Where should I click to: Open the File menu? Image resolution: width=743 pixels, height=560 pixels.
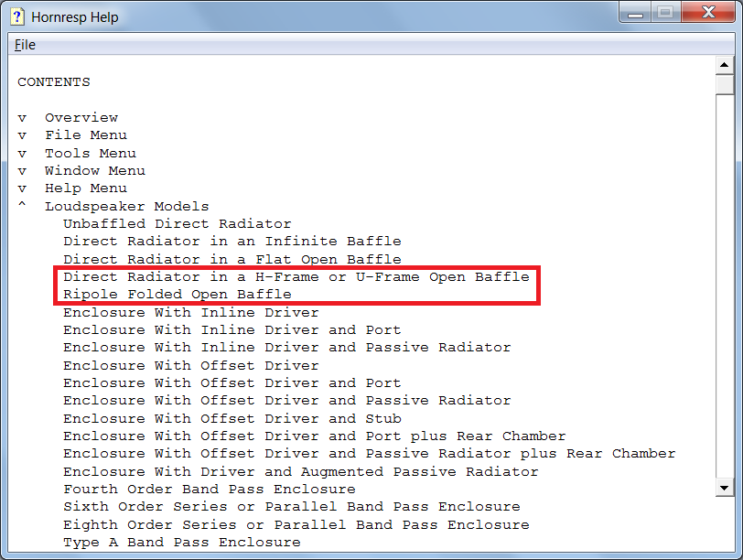coord(25,45)
